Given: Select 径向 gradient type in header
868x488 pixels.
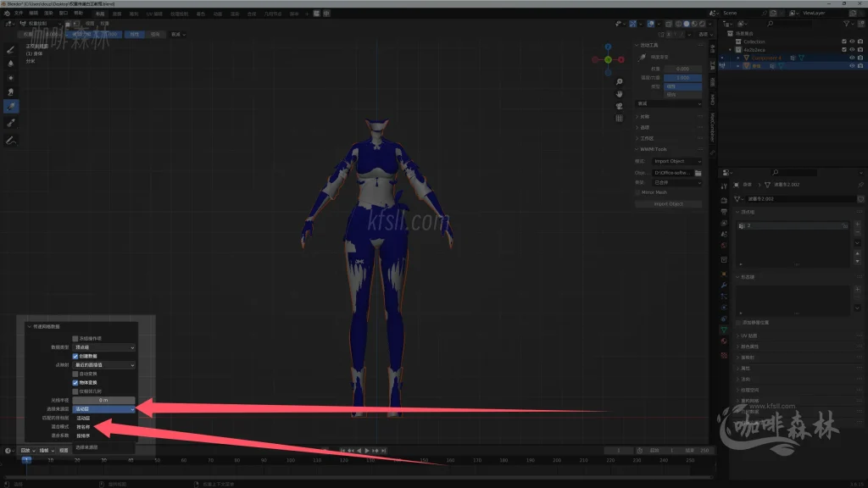Looking at the screenshot, I should click(155, 34).
